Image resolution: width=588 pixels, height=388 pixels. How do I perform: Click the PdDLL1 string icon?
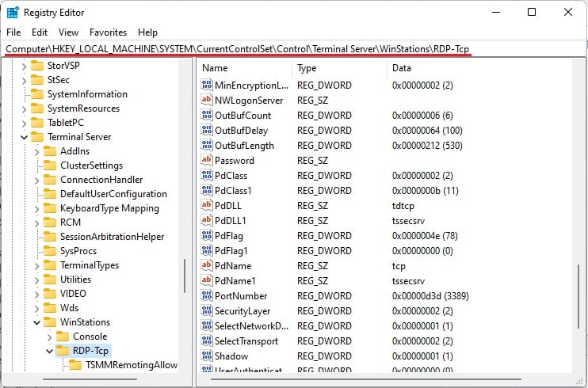[x=207, y=220]
